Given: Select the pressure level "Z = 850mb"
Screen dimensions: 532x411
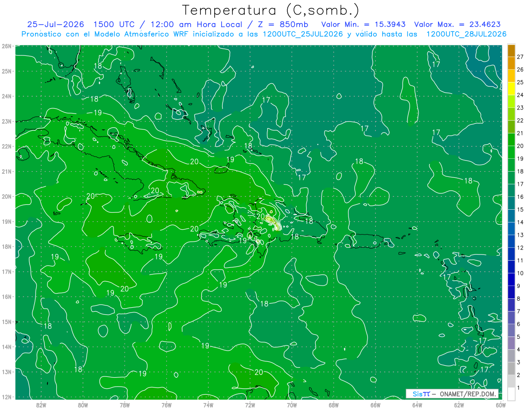Looking at the screenshot, I should tap(282, 24).
